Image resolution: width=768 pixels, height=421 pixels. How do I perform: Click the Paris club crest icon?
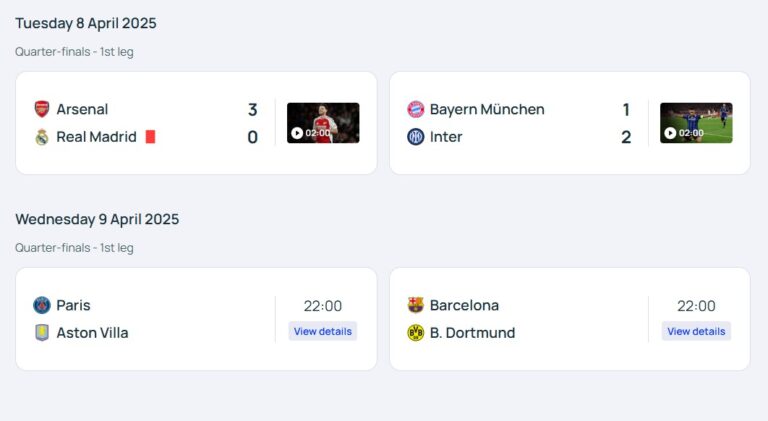click(x=42, y=305)
